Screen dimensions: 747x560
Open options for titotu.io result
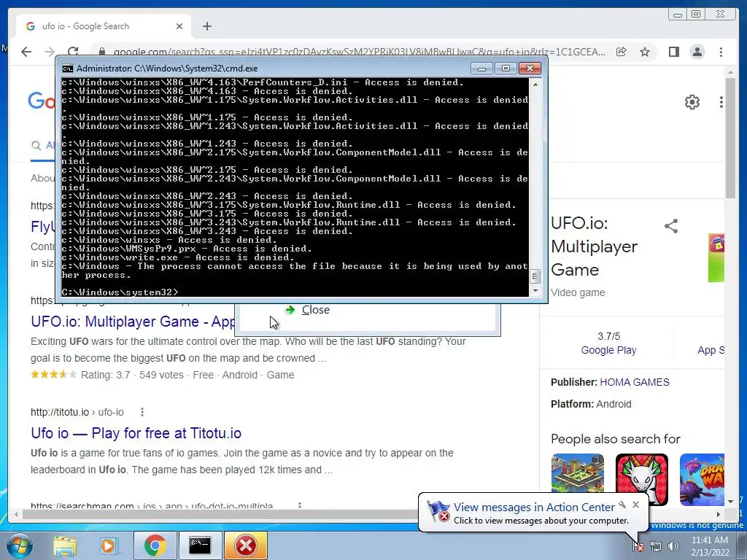tap(142, 412)
